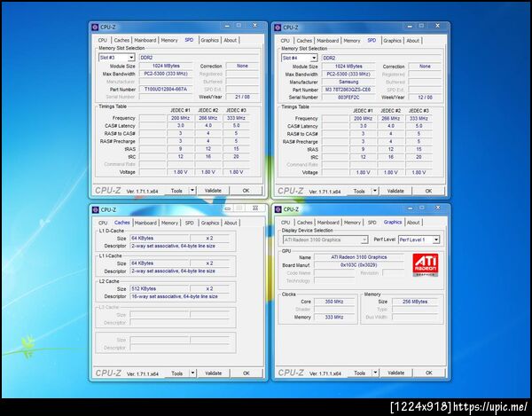This screenshot has height=416, width=532.
Task: Switch to CPU tab in Slot #3 window
Action: pyautogui.click(x=103, y=40)
